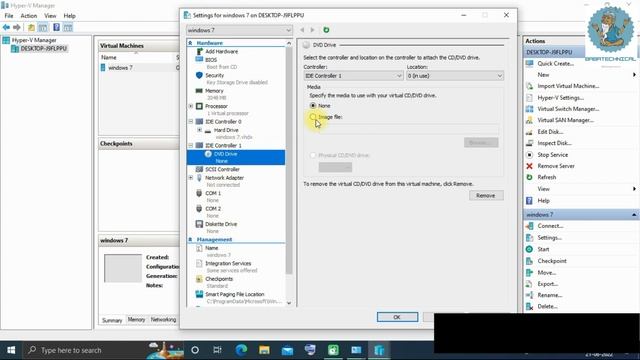Switch to the Networking tab

coord(163,320)
